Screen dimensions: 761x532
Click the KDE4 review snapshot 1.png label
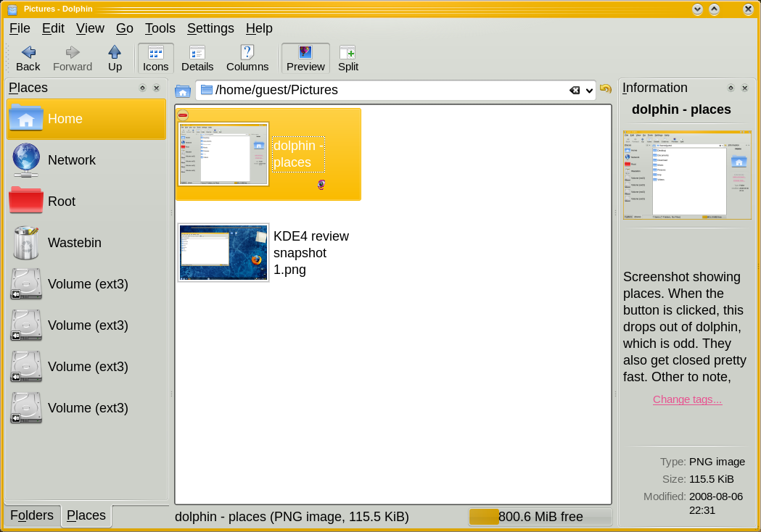click(311, 253)
